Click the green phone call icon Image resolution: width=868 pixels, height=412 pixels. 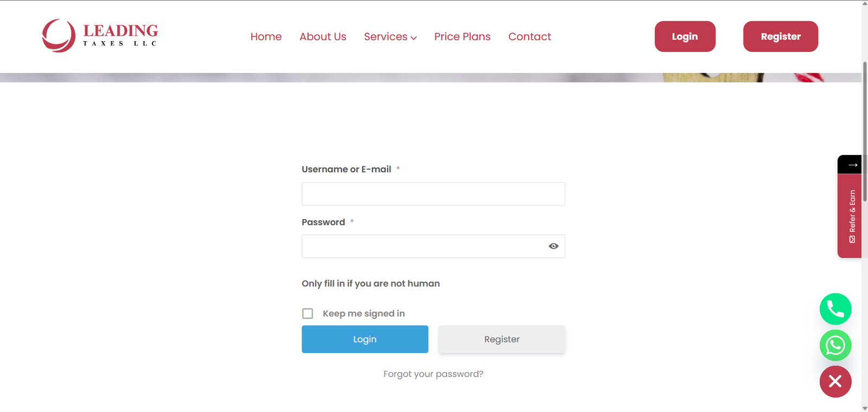click(x=835, y=309)
